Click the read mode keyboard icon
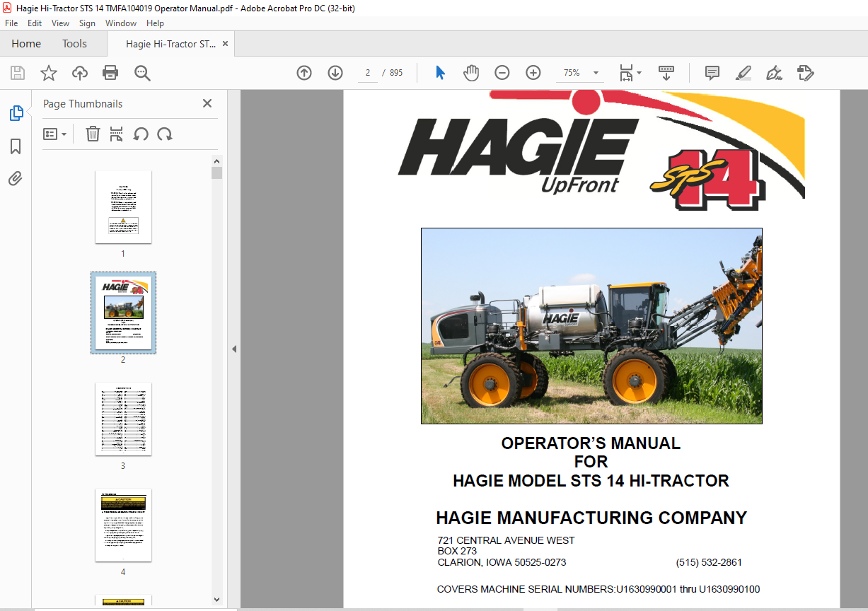Image resolution: width=868 pixels, height=611 pixels. [666, 73]
